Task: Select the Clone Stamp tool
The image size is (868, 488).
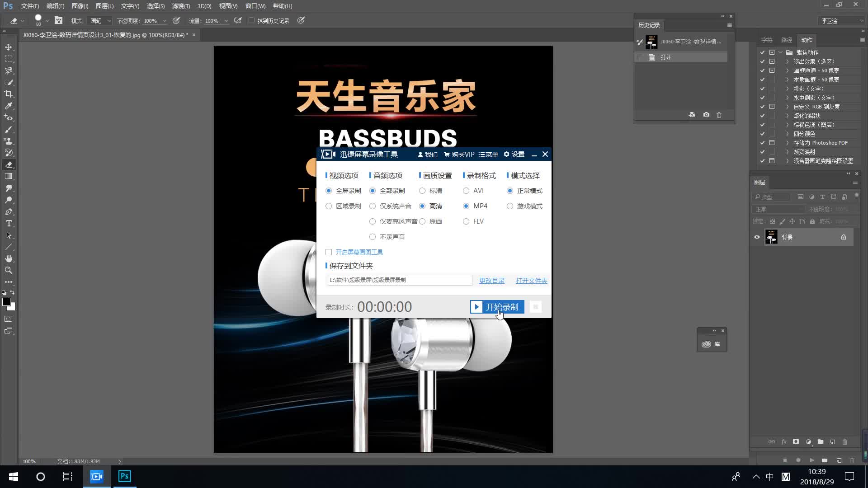Action: click(x=9, y=141)
